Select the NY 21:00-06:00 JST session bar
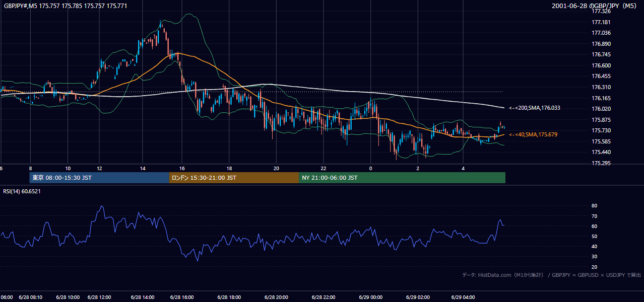 pyautogui.click(x=402, y=178)
